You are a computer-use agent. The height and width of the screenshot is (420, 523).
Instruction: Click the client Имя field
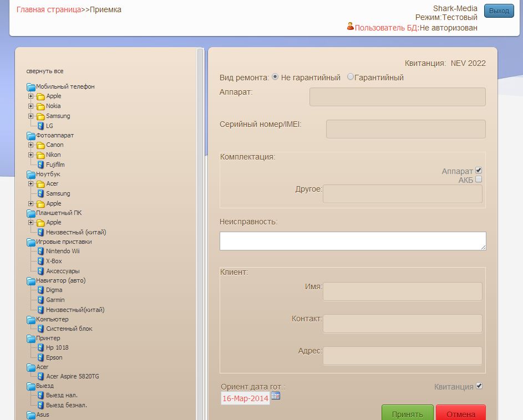(x=402, y=291)
